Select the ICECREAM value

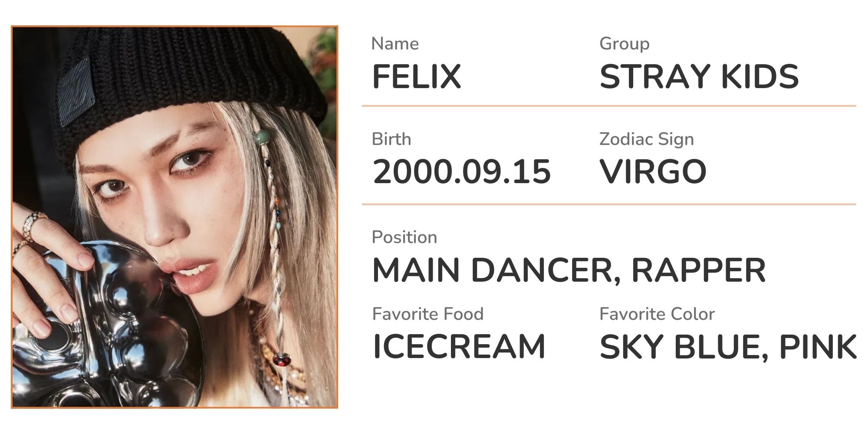click(459, 347)
